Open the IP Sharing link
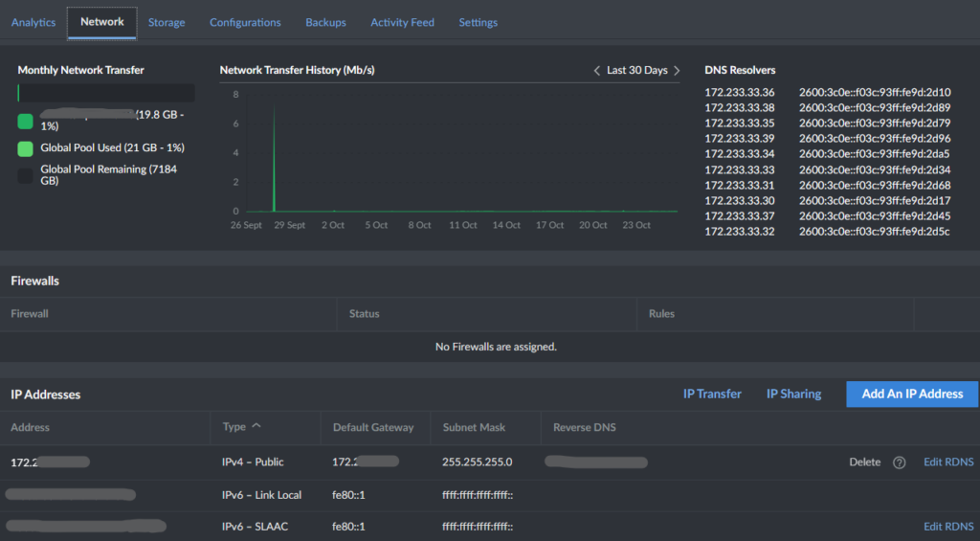Screen dimensions: 980x541 point(793,394)
